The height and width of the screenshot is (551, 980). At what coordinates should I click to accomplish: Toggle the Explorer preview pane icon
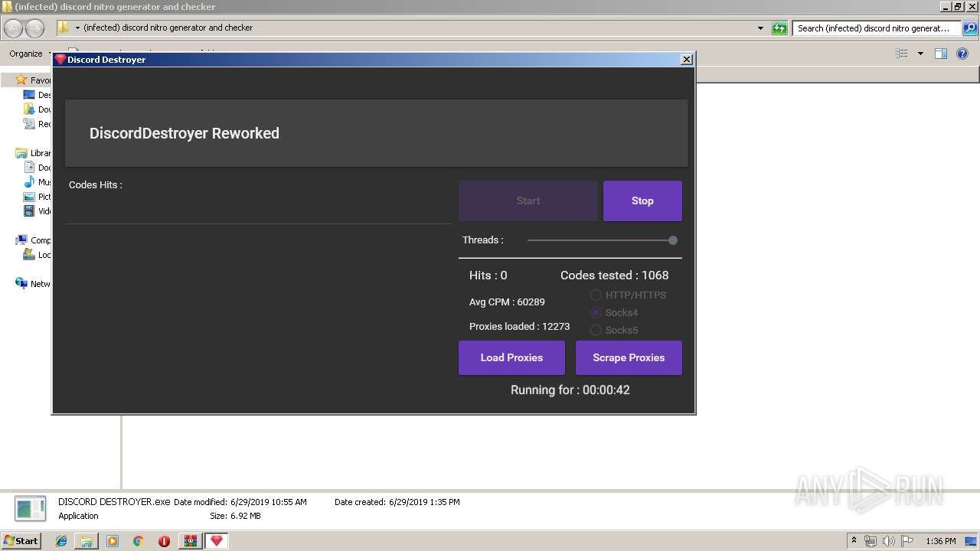941,54
